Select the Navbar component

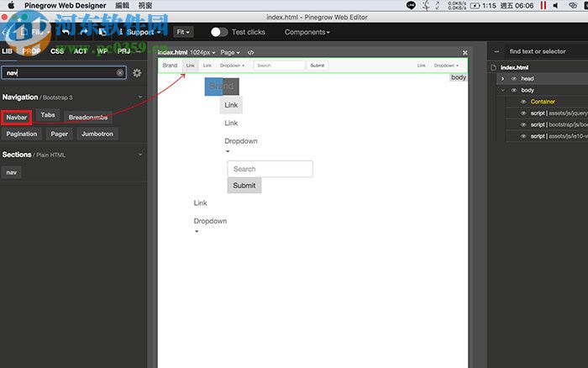[17, 118]
